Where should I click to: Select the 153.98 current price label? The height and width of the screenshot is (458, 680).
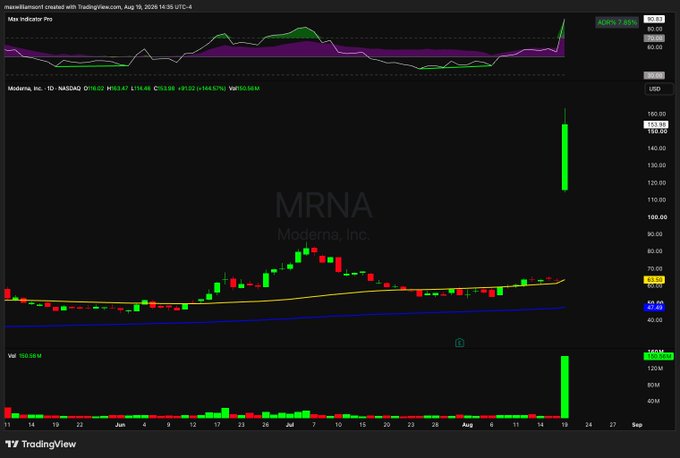[x=656, y=124]
